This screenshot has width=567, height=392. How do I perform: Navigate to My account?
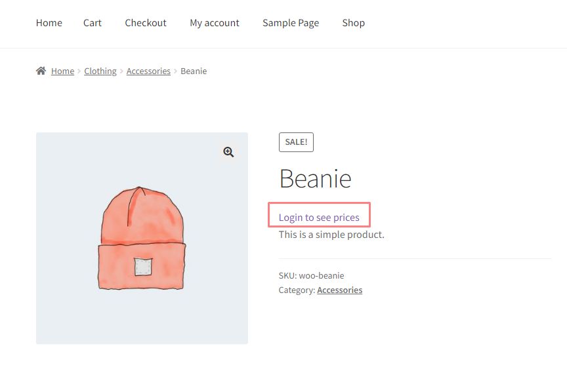215,23
